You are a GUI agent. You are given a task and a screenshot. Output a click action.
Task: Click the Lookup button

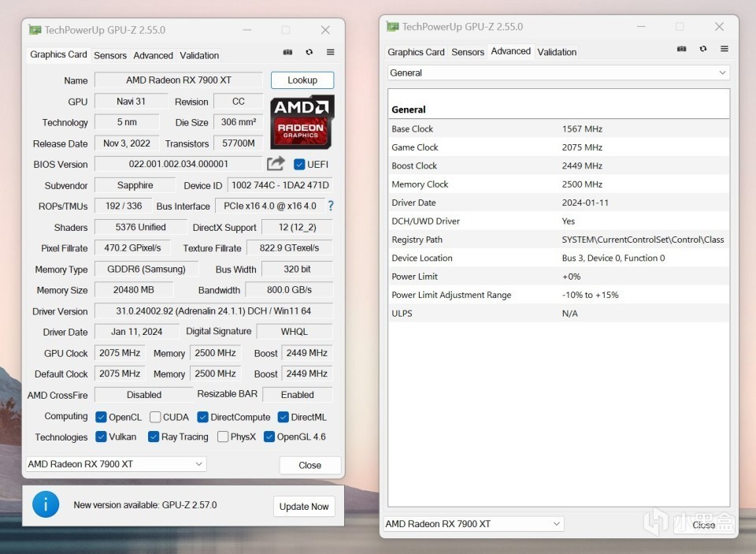tap(302, 80)
